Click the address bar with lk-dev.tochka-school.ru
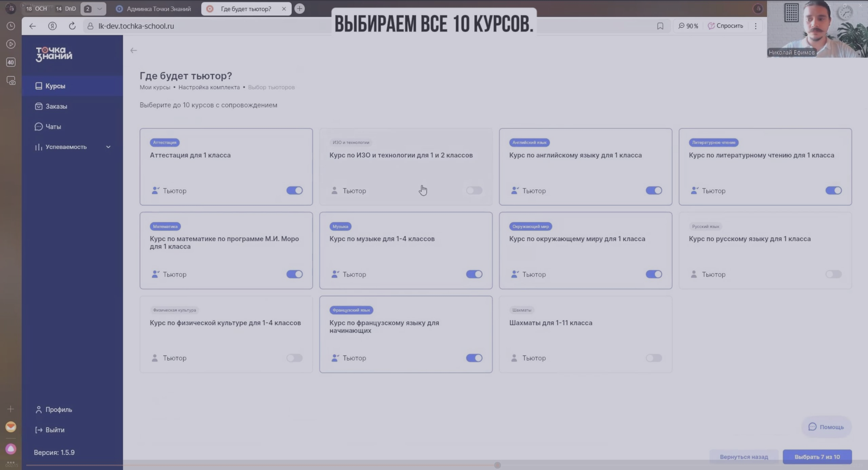The height and width of the screenshot is (470, 868). 204,26
